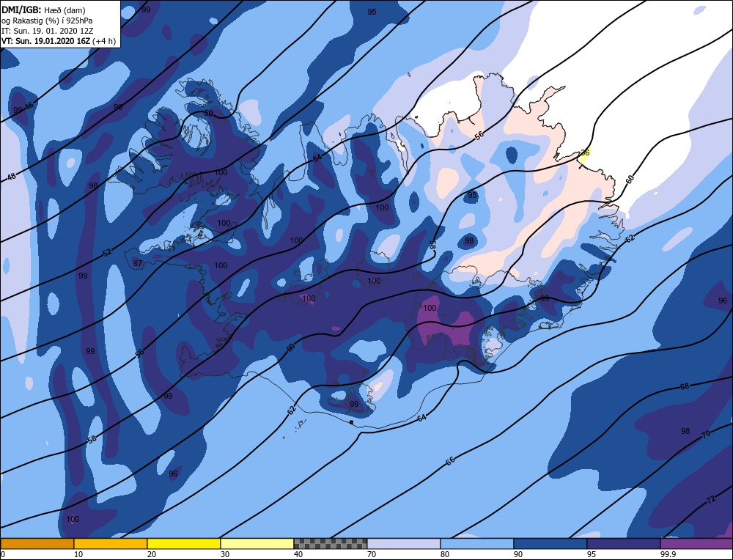
Task: Click the purple above-99.9 legend swatch
Action: 696,544
